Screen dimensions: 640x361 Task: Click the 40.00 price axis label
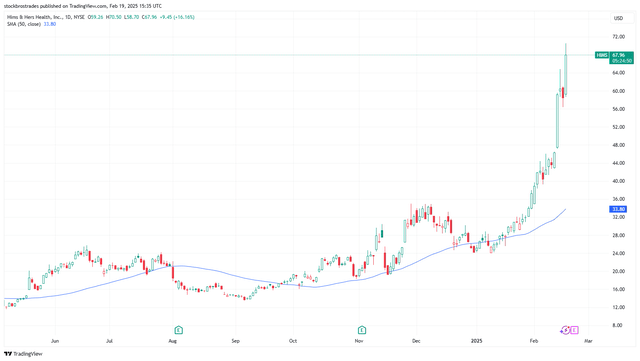point(619,181)
